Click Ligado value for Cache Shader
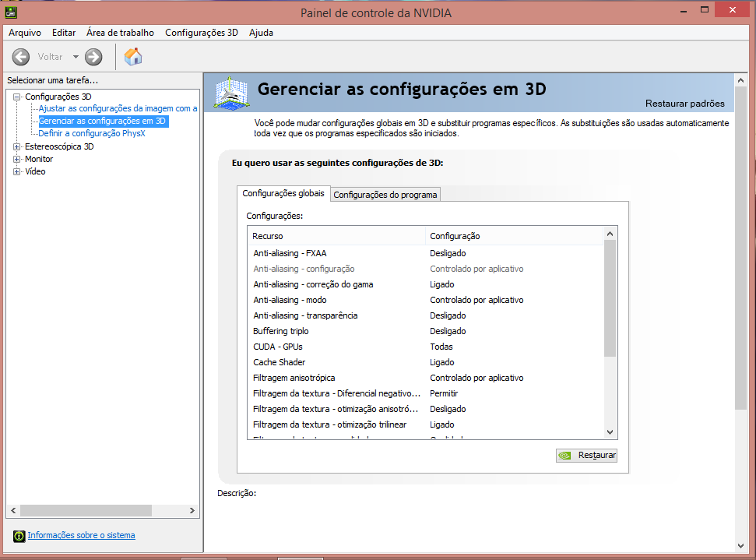The width and height of the screenshot is (756, 560). 442,362
